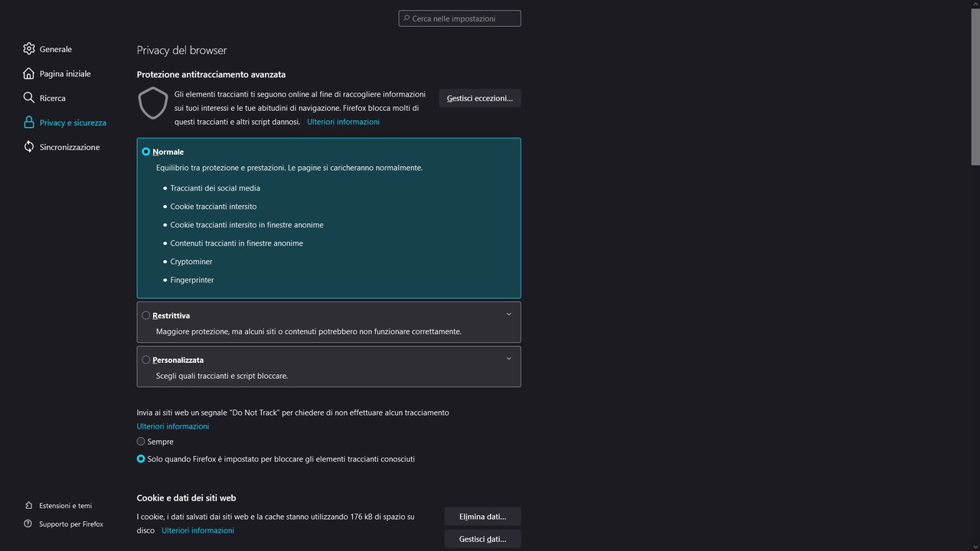The width and height of the screenshot is (980, 551).
Task: Open the Ricerca settings category
Action: point(52,98)
